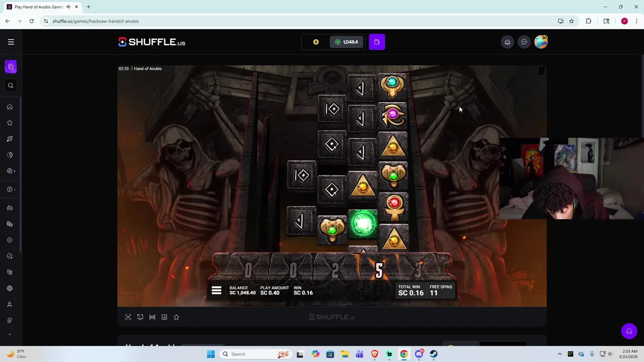Image resolution: width=644 pixels, height=362 pixels.
Task: Select the green SC balance 1,048.4
Action: [x=347, y=42]
